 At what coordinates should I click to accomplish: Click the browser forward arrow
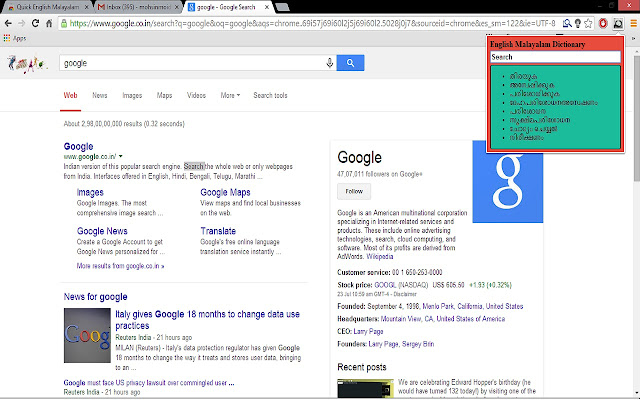click(x=22, y=23)
